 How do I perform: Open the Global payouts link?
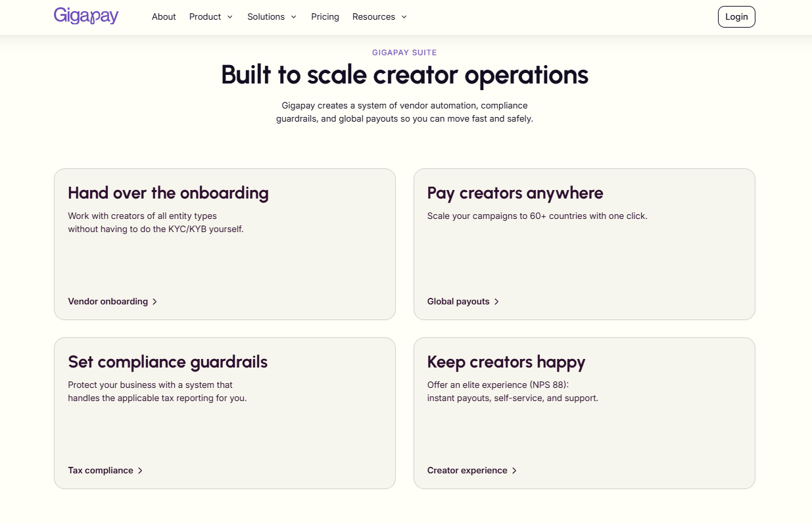(x=464, y=301)
